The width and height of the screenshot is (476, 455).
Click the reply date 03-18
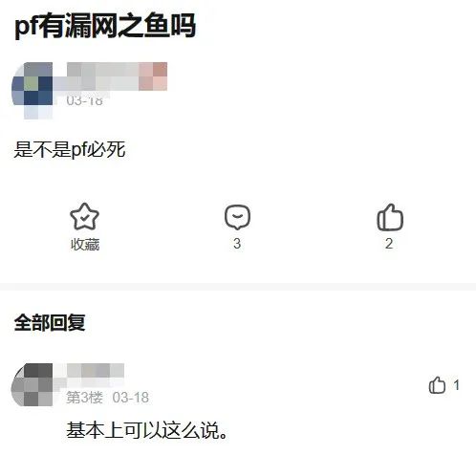(x=131, y=398)
